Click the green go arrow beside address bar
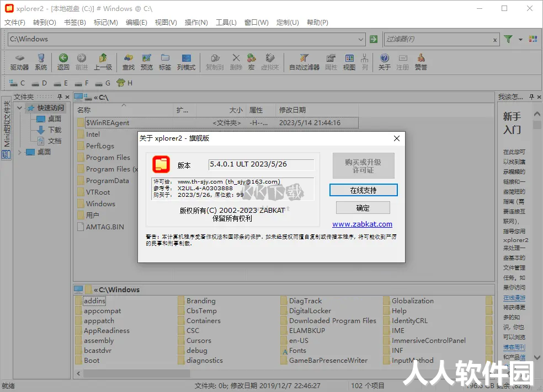 (374, 39)
